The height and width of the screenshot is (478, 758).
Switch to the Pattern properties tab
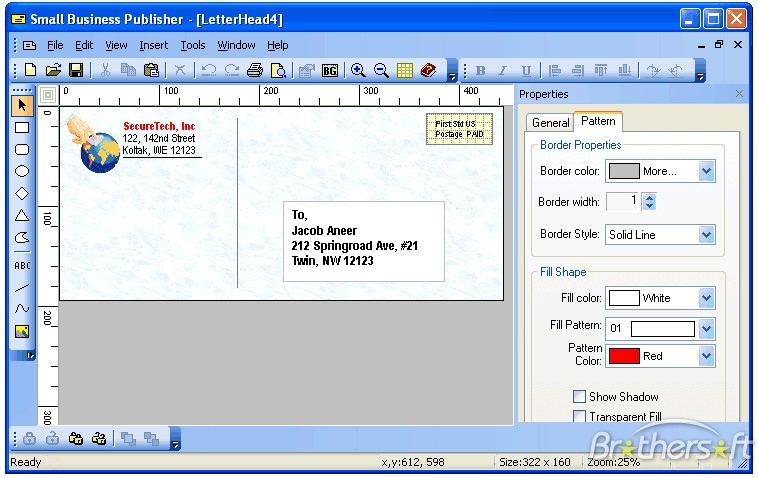[598, 121]
